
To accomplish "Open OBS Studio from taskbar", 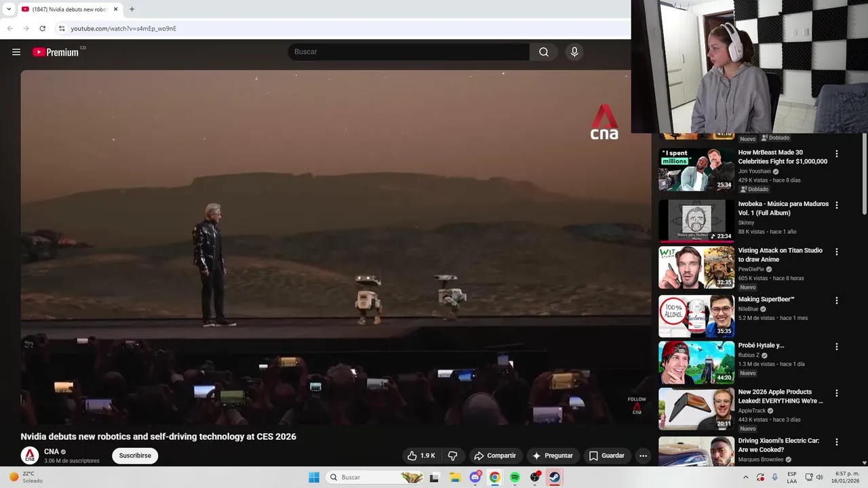I will [535, 477].
